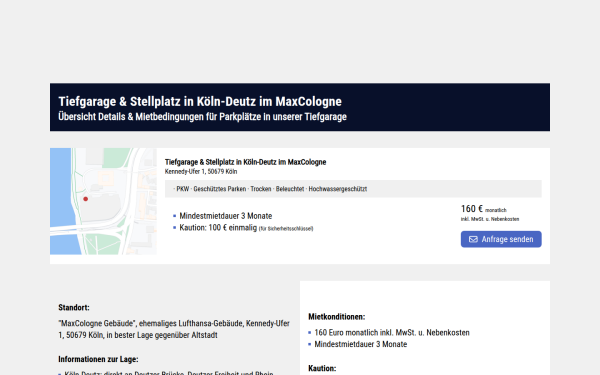
Task: Click 'inkl. MwSt. u. Nebenkosten' under price
Action: click(490, 219)
